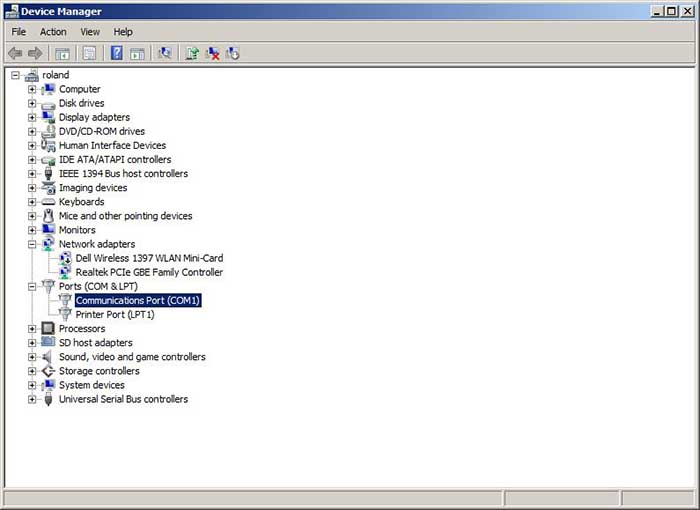Select the Monitors label
This screenshot has width=700, height=510.
coord(77,230)
